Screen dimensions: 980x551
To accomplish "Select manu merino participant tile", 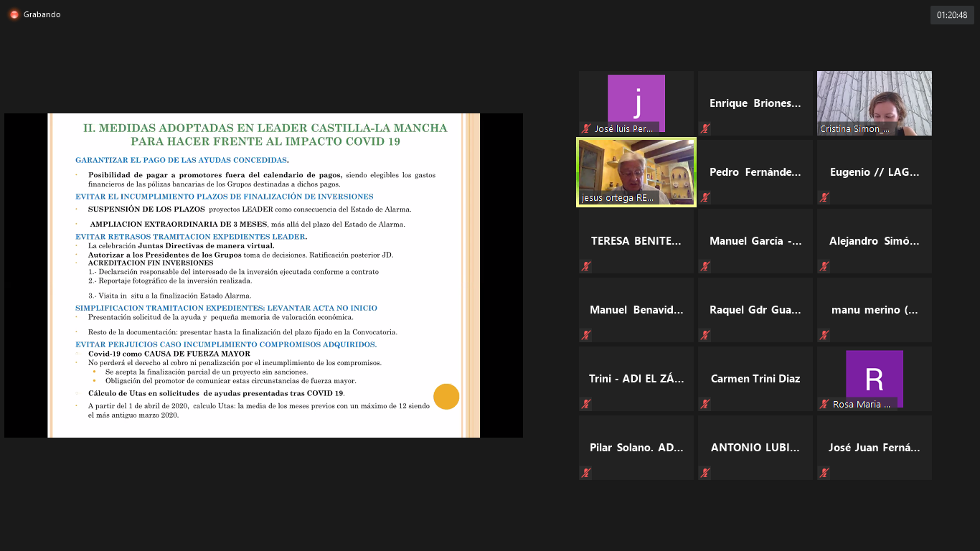I will pos(875,310).
